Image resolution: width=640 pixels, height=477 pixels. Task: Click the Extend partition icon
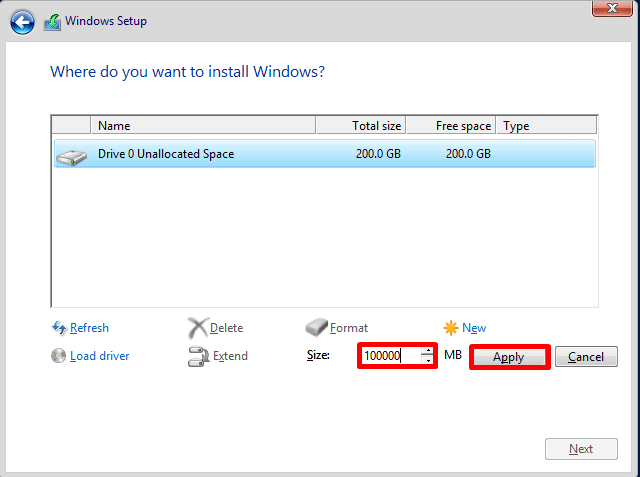pyautogui.click(x=198, y=356)
